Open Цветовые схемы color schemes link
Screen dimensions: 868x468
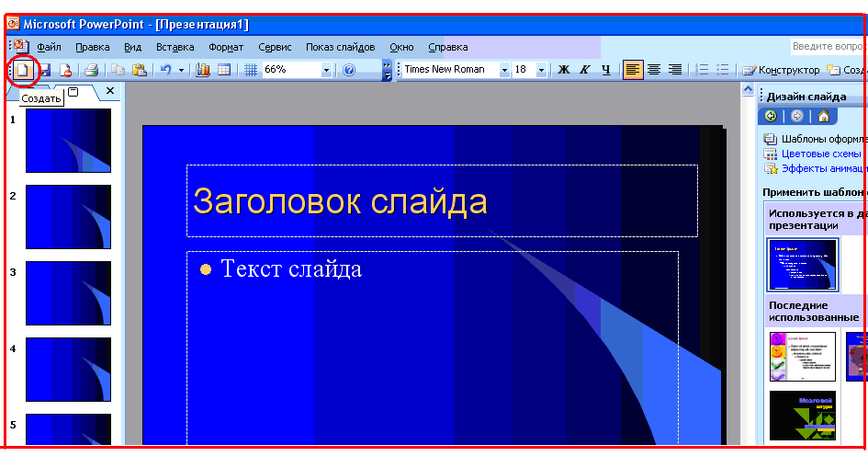click(812, 154)
